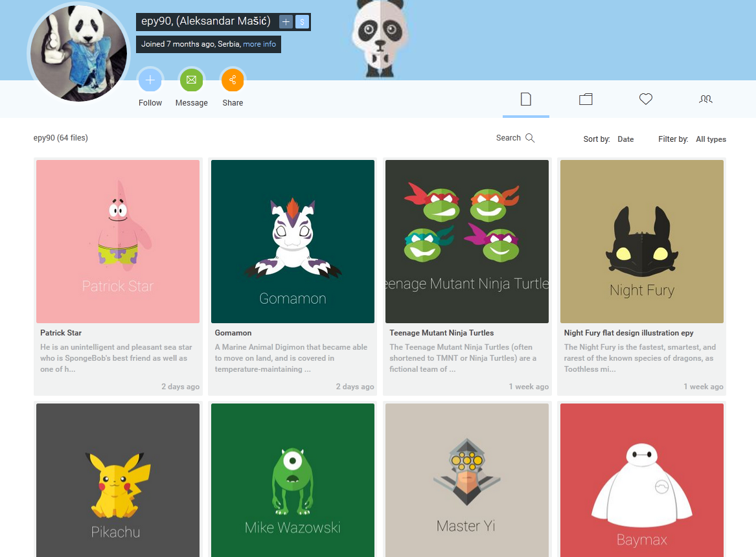This screenshot has height=557, width=756.
Task: Open Baymax thumbnail
Action: coord(642,480)
